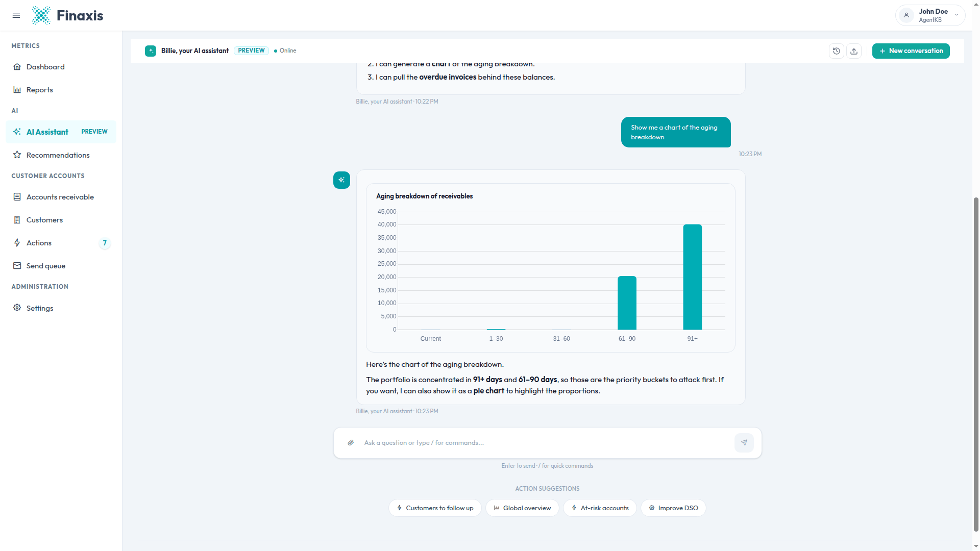Open Actions page
The width and height of the screenshot is (980, 551).
click(61, 243)
